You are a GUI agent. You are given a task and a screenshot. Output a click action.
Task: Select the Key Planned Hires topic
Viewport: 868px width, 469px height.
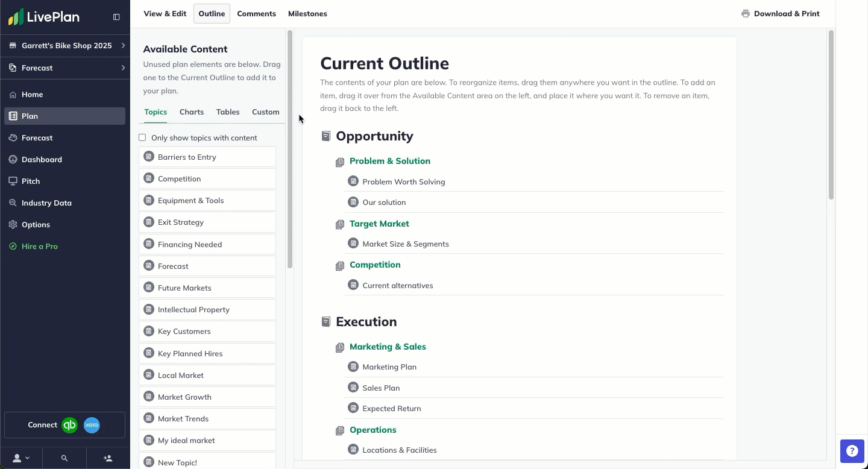tap(207, 353)
